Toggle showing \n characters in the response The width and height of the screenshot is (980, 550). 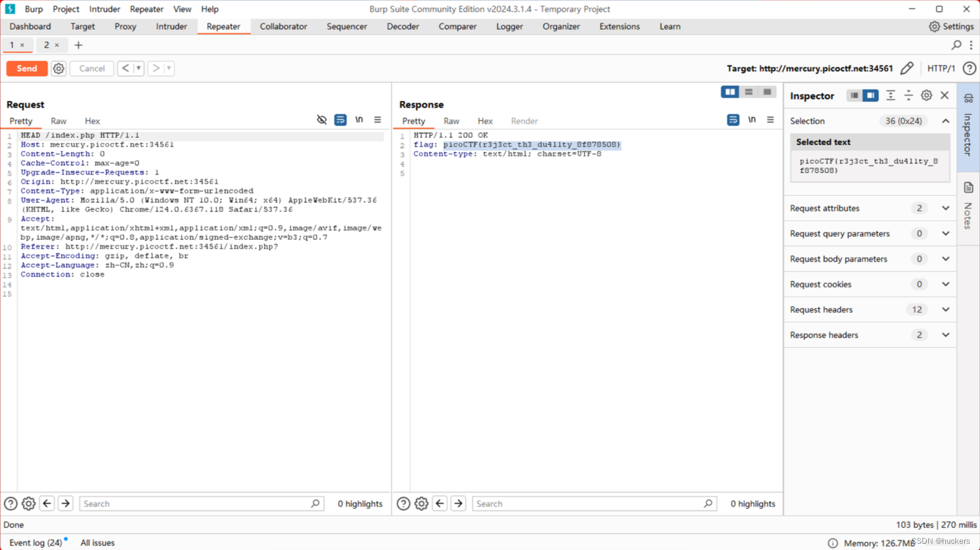(x=752, y=120)
